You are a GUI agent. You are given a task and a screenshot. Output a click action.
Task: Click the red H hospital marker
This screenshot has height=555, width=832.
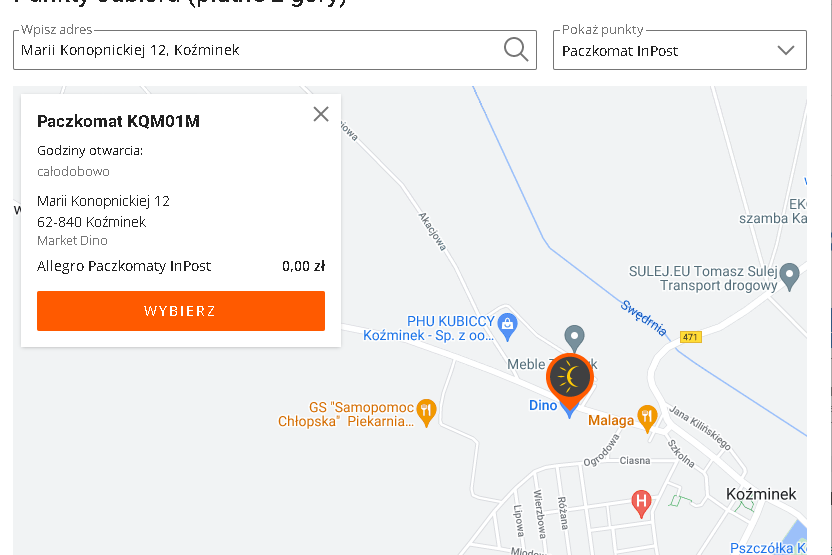(641, 504)
